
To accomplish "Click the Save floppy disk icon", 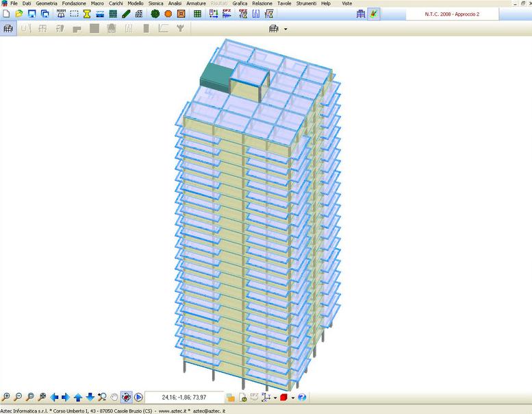I will pyautogui.click(x=31, y=14).
